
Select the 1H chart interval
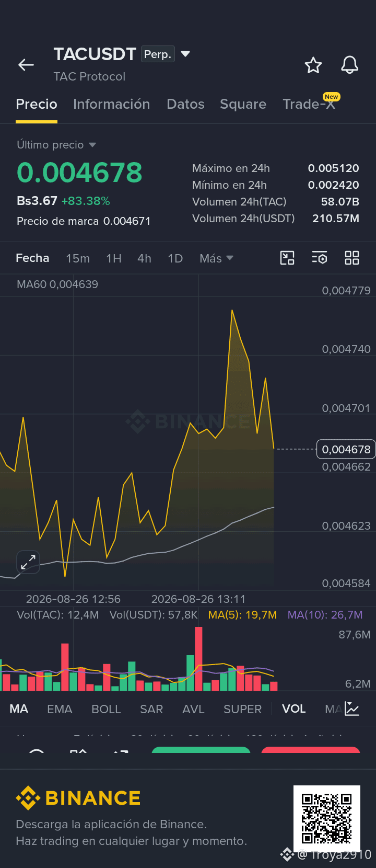click(114, 258)
